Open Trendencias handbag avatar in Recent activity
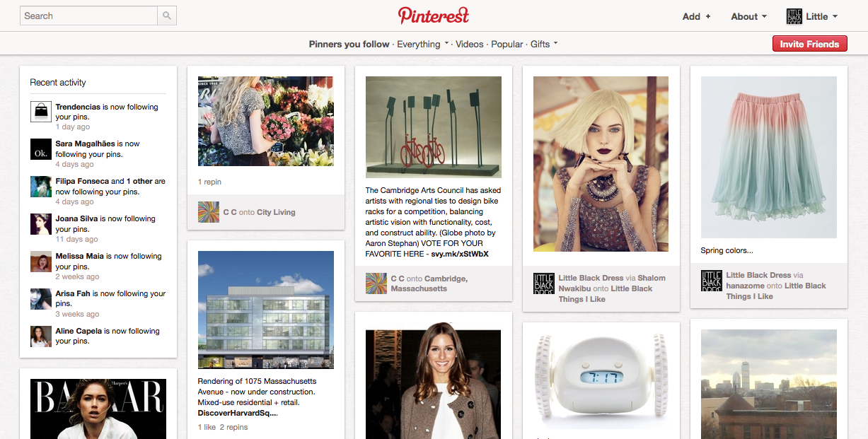 pos(41,112)
